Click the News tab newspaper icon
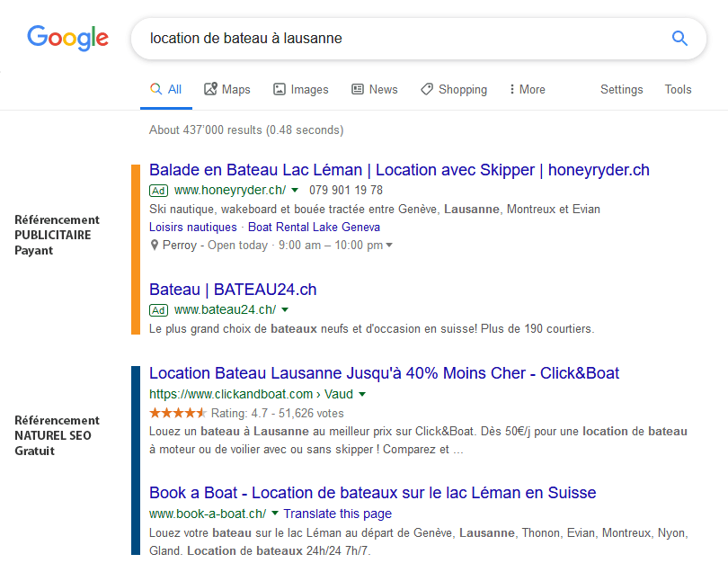728x581 pixels. (x=358, y=89)
